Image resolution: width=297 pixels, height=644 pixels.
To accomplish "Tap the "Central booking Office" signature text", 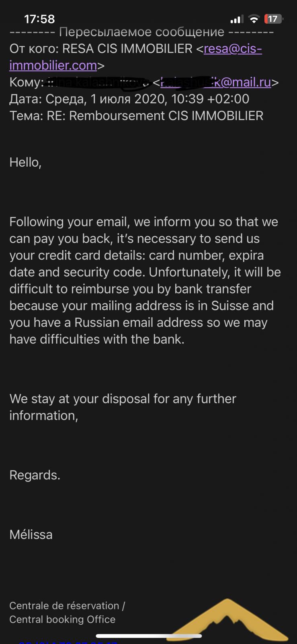I will click(62, 619).
